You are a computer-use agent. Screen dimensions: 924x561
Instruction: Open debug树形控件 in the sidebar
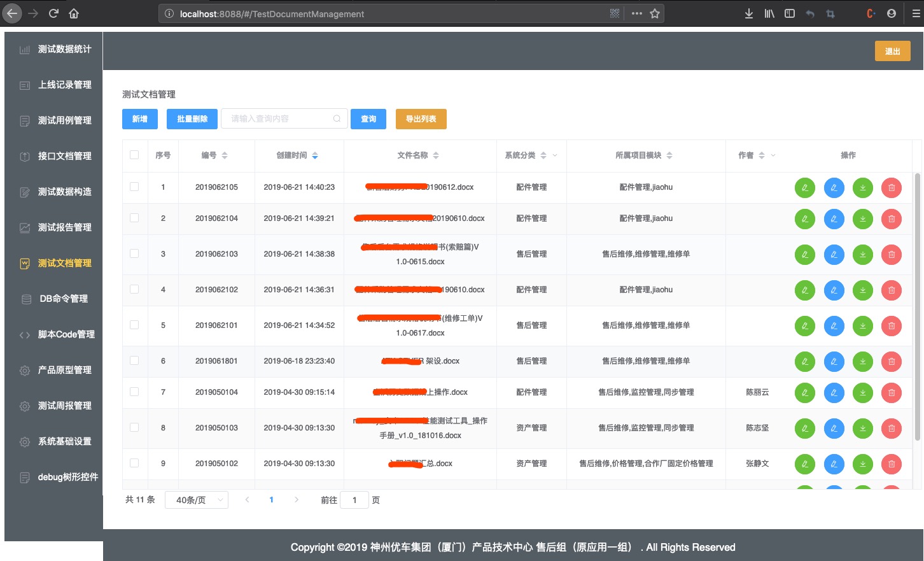[53, 477]
